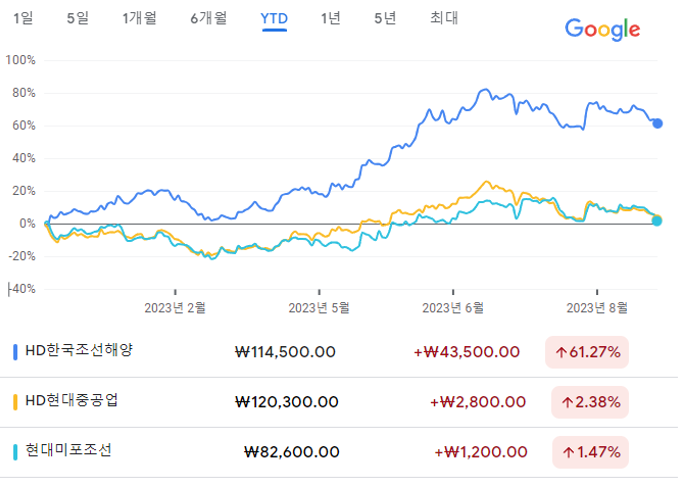This screenshot has height=489, width=688.
Task: Click the teal color bar beside 현대미포조선
Action: (x=15, y=452)
